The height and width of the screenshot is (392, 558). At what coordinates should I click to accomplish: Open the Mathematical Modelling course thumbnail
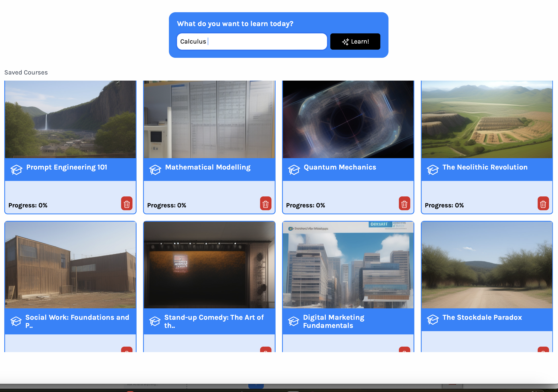(209, 119)
